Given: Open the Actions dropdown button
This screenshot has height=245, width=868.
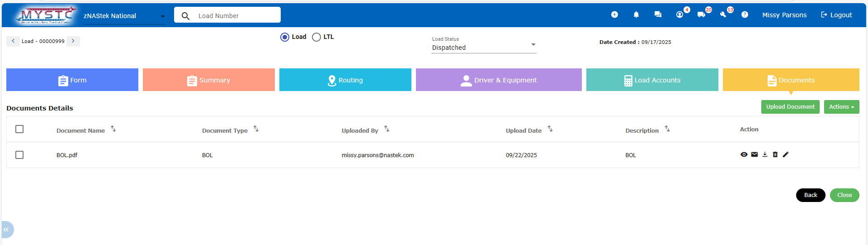Looking at the screenshot, I should pos(841,107).
